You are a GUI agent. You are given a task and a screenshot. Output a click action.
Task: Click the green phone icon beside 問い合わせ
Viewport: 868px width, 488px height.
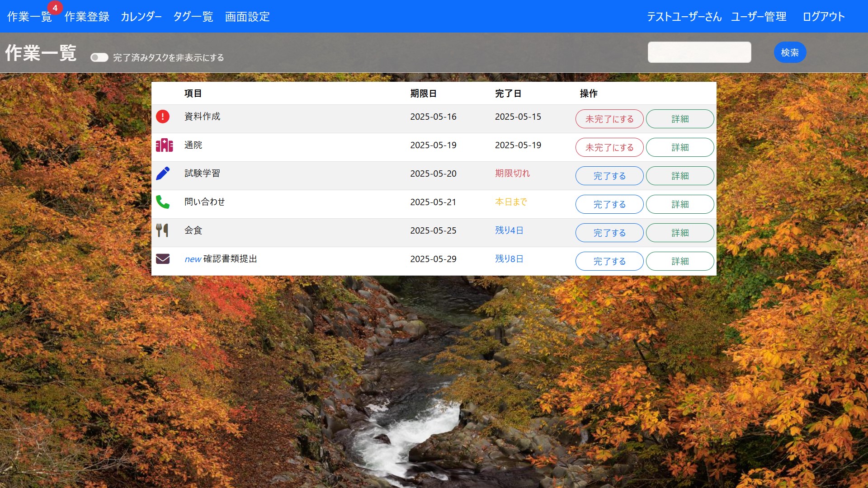pyautogui.click(x=163, y=202)
